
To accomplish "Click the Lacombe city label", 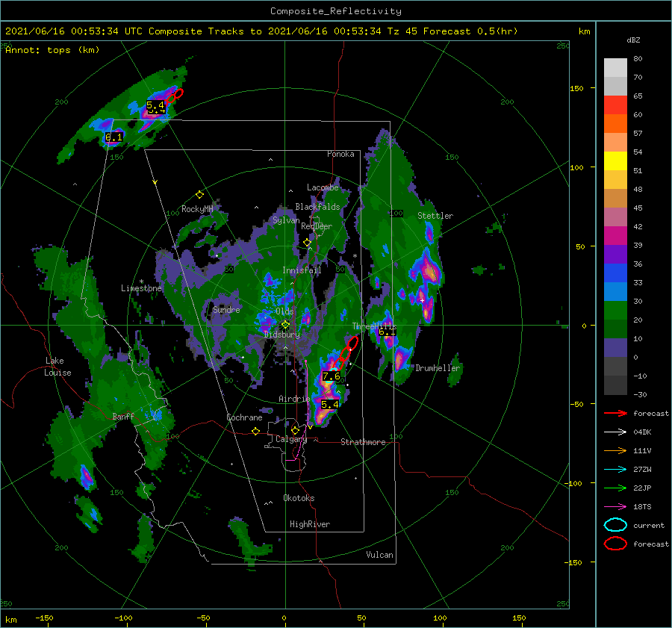I will pos(323,187).
